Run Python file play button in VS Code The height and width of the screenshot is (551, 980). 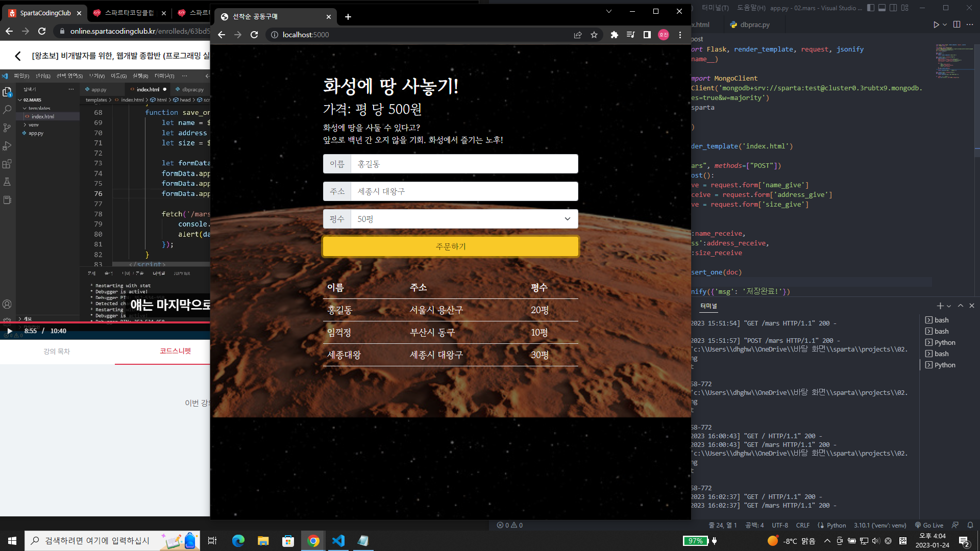[x=936, y=24]
